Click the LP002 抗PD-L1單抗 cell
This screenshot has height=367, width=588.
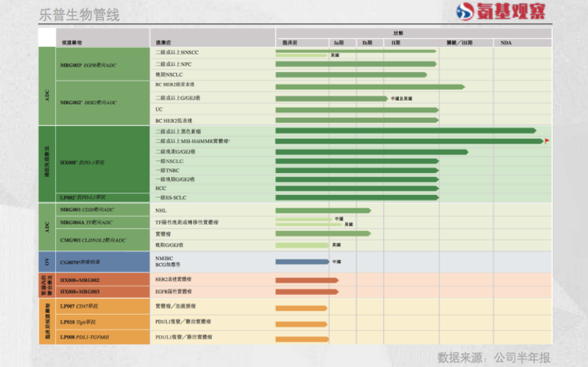click(x=102, y=197)
